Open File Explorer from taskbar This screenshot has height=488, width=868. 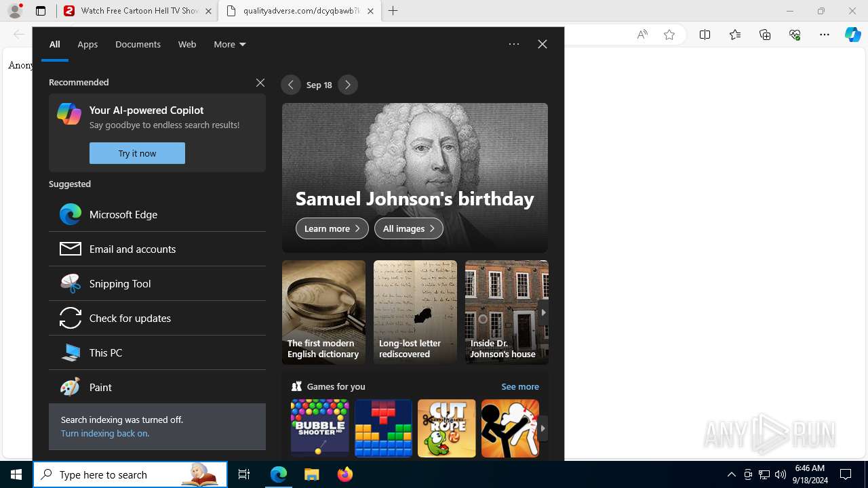point(311,474)
